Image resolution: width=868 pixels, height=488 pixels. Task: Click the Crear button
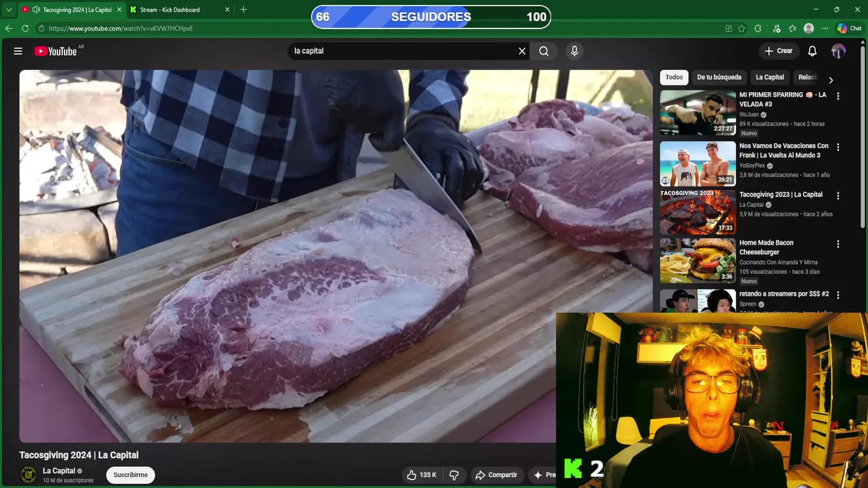778,51
